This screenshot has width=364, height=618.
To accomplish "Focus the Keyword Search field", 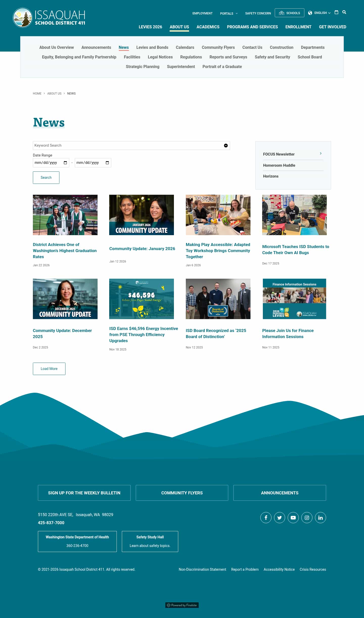I will (x=131, y=145).
